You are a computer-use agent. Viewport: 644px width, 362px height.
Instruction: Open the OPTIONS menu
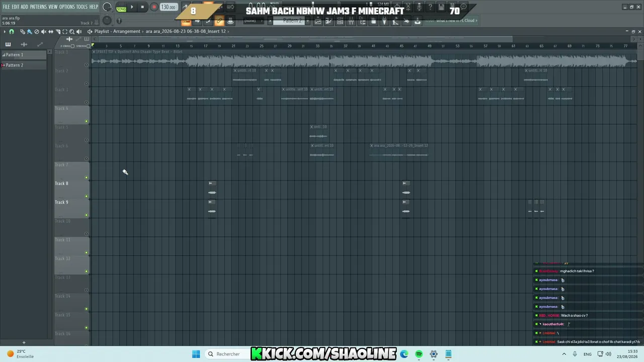tap(67, 7)
